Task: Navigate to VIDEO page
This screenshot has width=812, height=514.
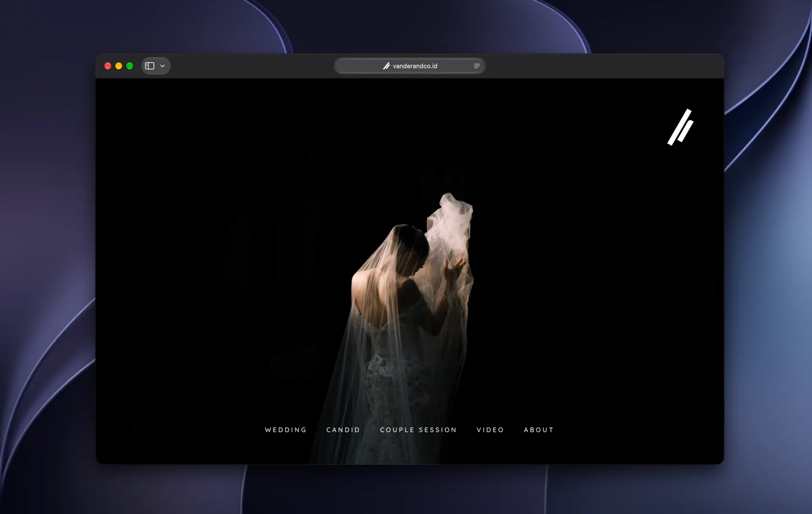Action: (490, 430)
